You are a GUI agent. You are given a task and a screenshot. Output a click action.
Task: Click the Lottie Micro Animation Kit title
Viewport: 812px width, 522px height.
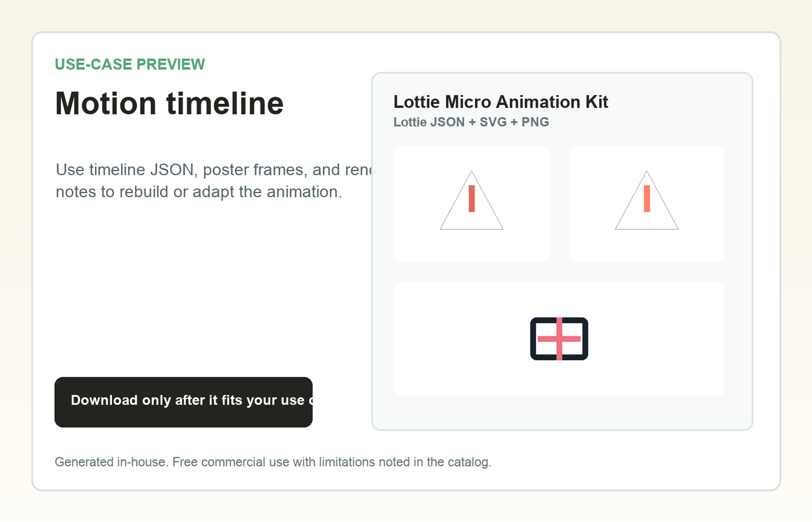pos(501,102)
